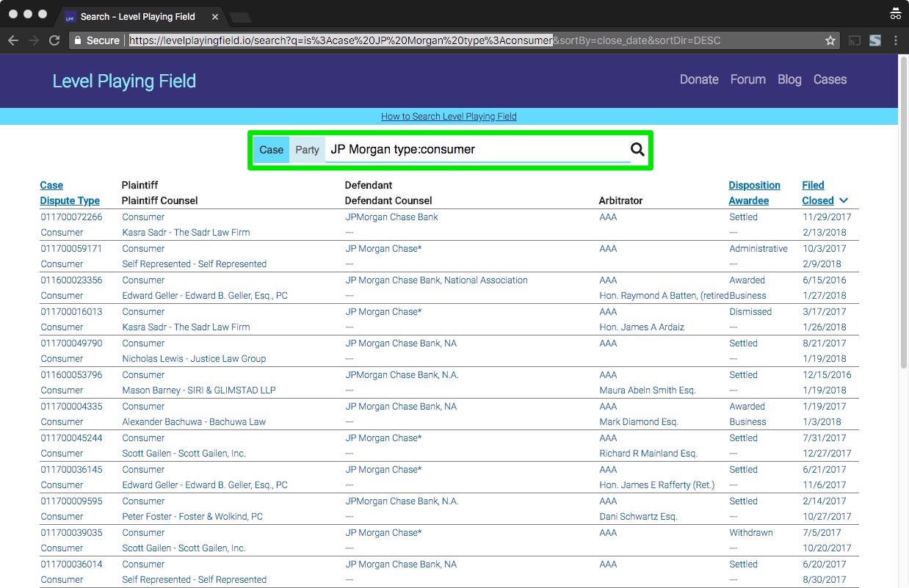This screenshot has width=909, height=588.
Task: Click JP Morgan Chase Bank, National Association
Action: [x=437, y=280]
